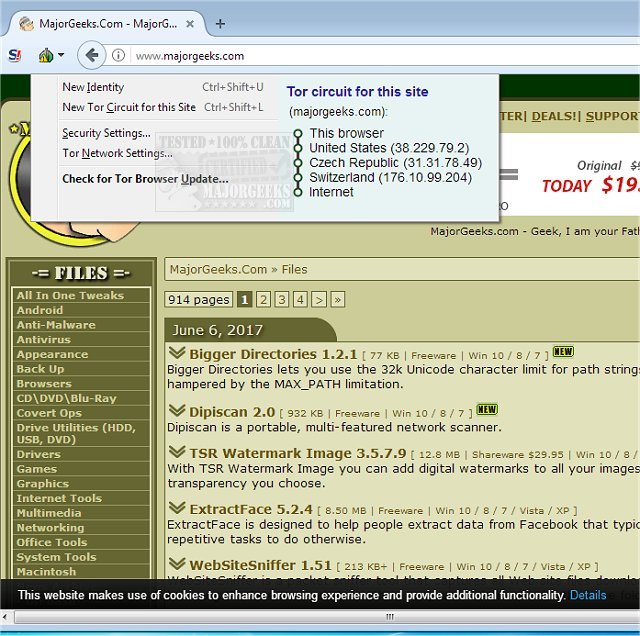The width and height of the screenshot is (640, 636).
Task: Click the next page > button
Action: (x=319, y=300)
